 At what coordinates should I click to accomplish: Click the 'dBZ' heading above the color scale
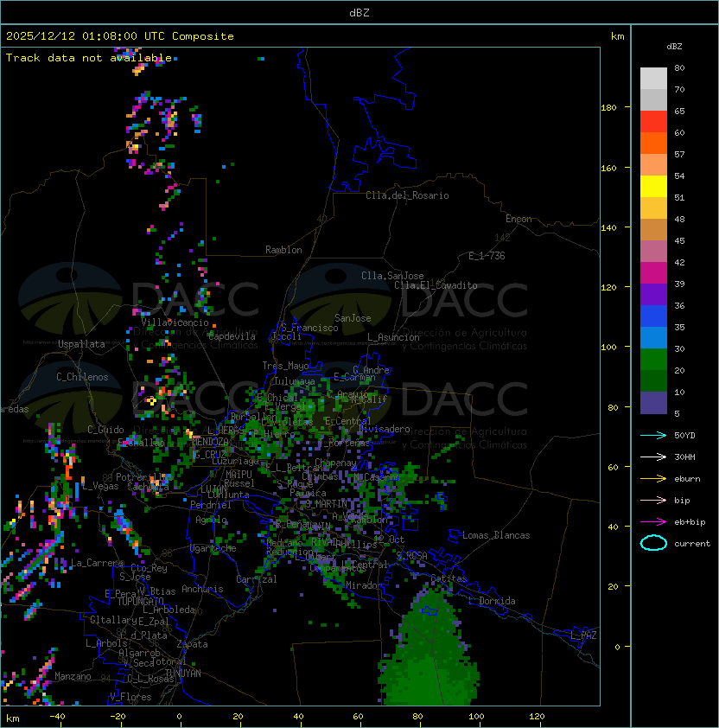674,47
